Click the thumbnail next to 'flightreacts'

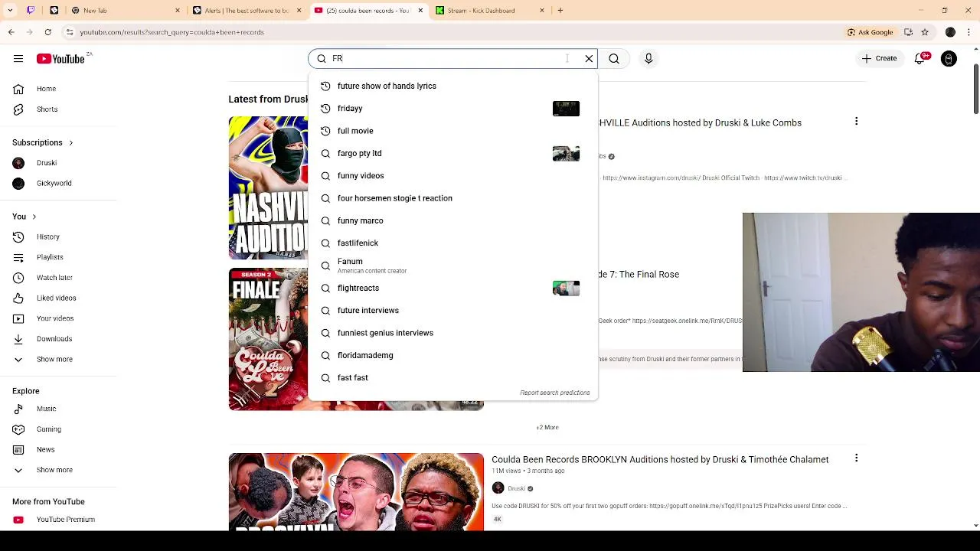point(566,288)
